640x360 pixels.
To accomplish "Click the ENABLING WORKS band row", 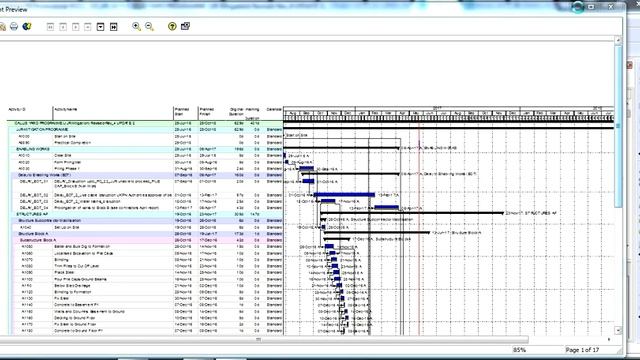I will coord(146,149).
